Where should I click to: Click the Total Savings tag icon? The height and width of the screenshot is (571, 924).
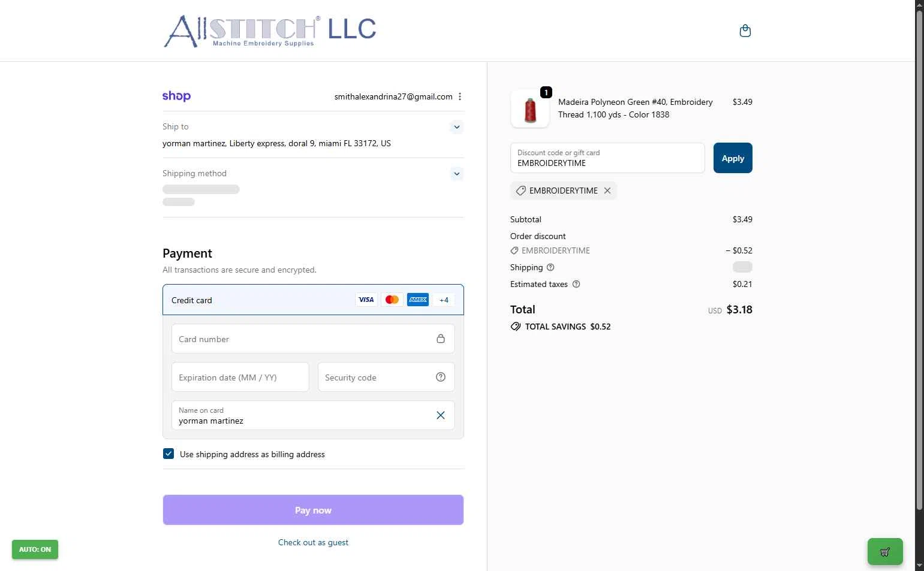(x=516, y=327)
